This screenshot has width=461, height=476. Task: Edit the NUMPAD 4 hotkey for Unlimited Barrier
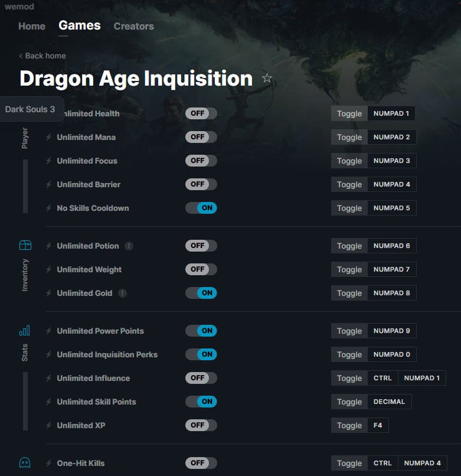tap(392, 185)
